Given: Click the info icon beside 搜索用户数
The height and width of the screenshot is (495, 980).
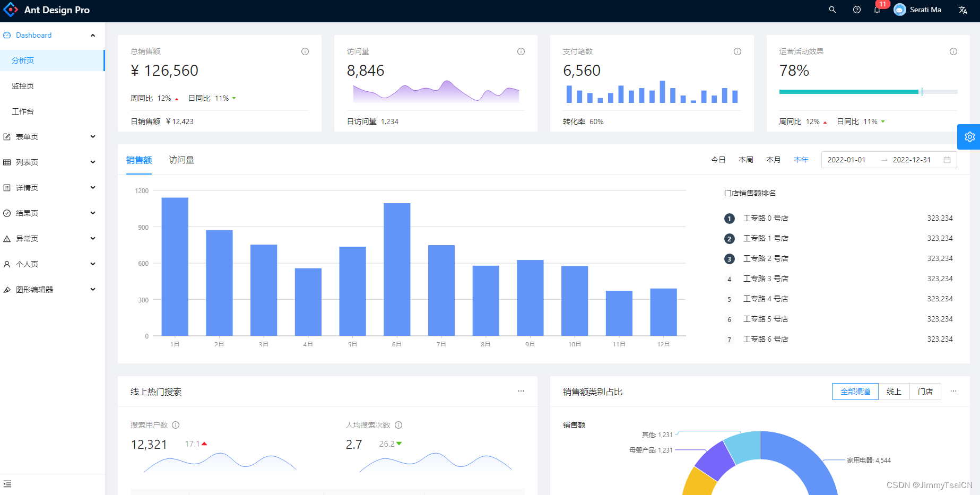Looking at the screenshot, I should (176, 425).
